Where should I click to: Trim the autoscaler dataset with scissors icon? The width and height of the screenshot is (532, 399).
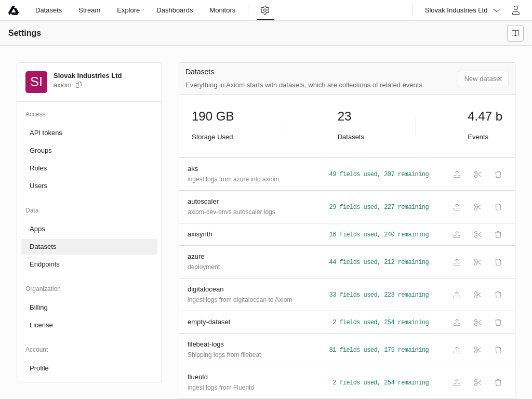477,207
